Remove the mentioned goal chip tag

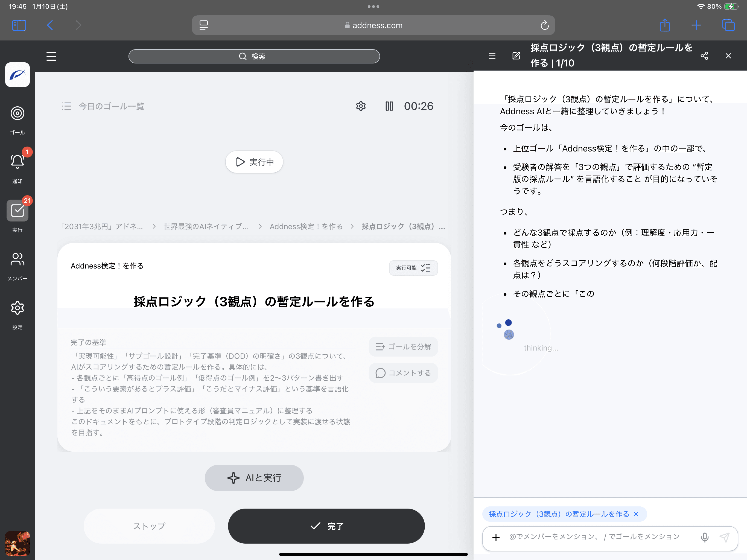(636, 514)
